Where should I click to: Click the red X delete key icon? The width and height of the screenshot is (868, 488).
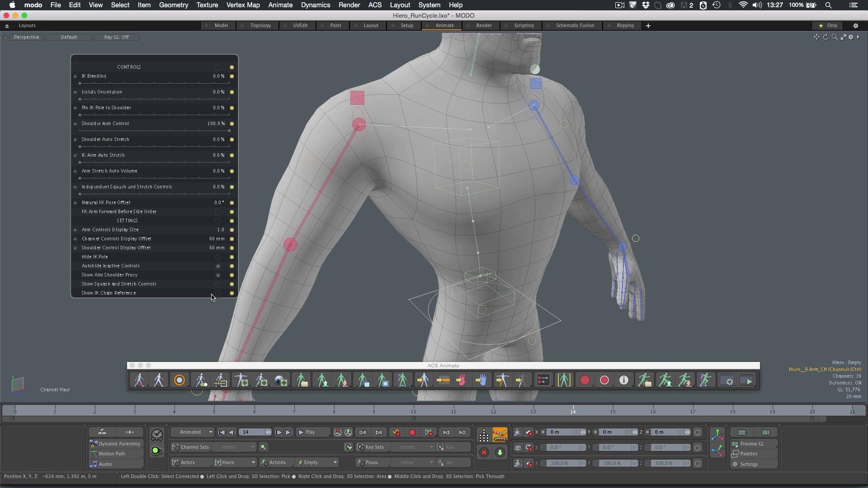tap(484, 452)
